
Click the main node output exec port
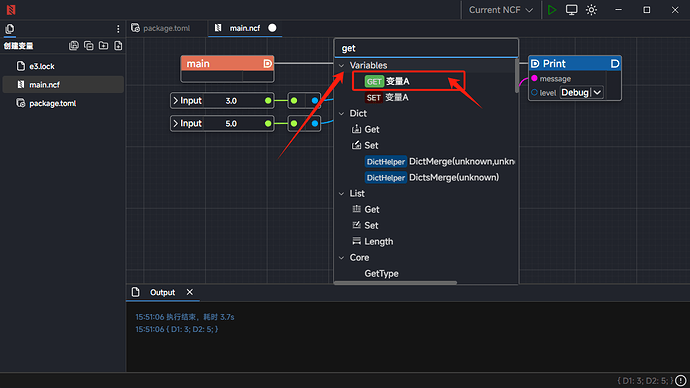267,64
